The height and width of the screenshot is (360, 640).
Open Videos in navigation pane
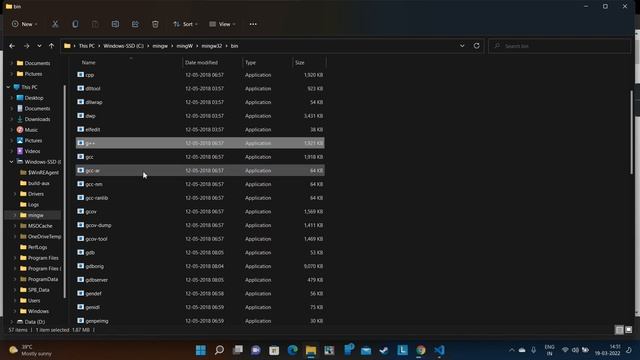click(x=29, y=151)
